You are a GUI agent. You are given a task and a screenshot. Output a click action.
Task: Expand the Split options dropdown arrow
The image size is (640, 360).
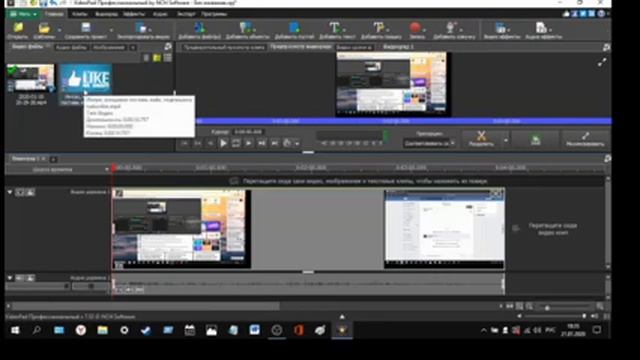click(x=506, y=140)
